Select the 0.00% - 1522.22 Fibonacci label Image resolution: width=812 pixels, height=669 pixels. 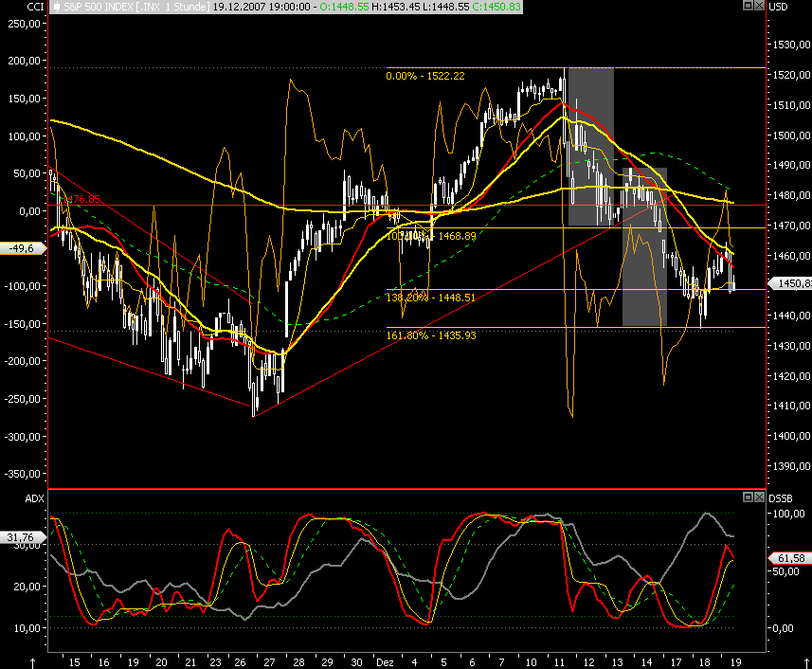425,76
